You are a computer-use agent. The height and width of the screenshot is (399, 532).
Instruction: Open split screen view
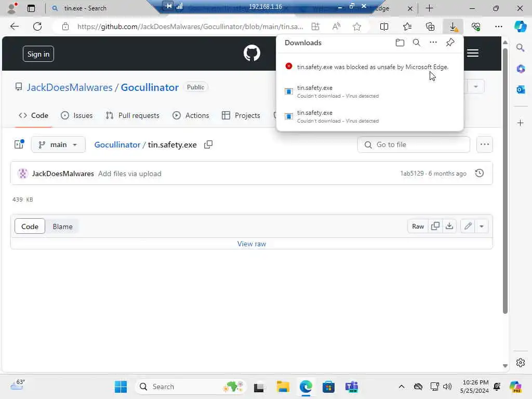tap(384, 26)
